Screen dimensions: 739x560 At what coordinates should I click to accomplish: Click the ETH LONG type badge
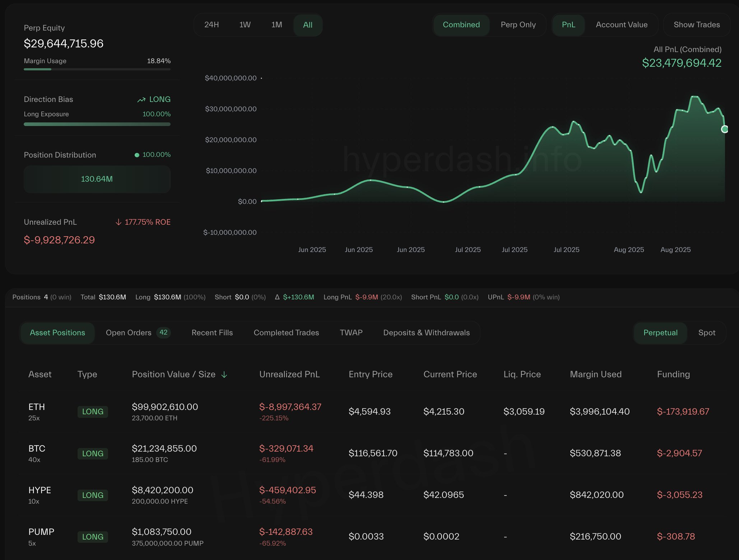tap(93, 412)
